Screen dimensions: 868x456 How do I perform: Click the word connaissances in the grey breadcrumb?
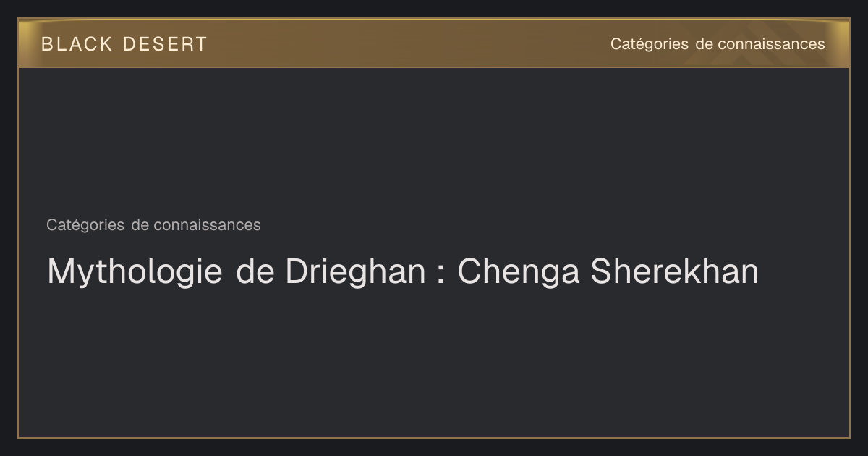pos(207,225)
